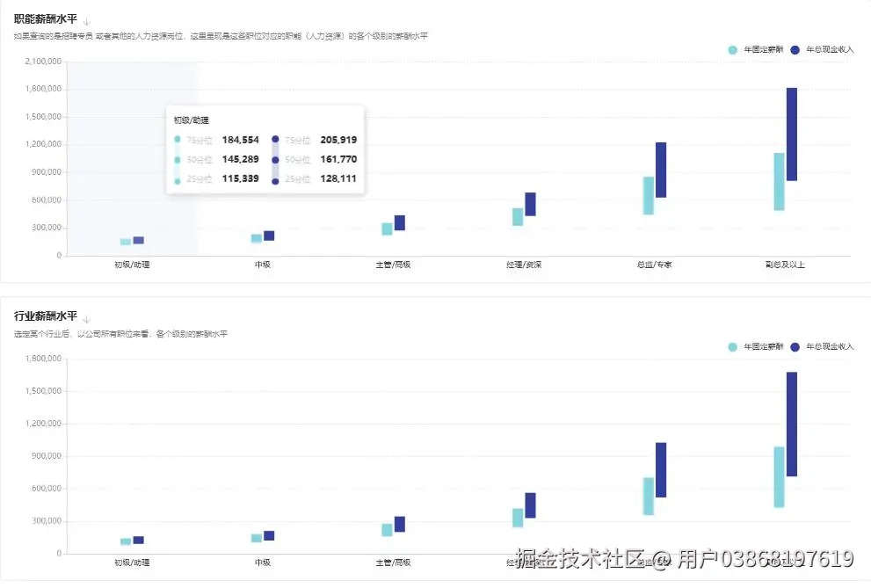The width and height of the screenshot is (871, 588).
Task: Click teal 副总及以上 bar in 职能薪酬水平 chart
Action: pyautogui.click(x=780, y=182)
